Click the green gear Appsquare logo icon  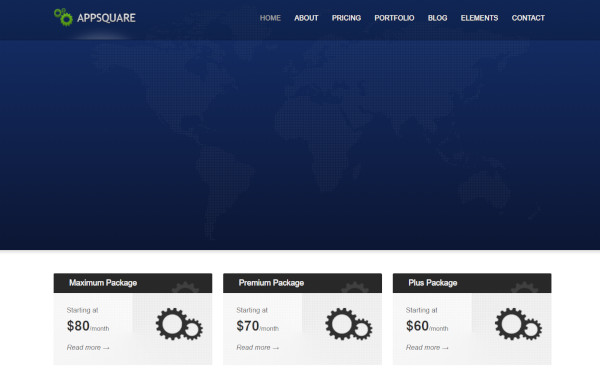(x=63, y=17)
